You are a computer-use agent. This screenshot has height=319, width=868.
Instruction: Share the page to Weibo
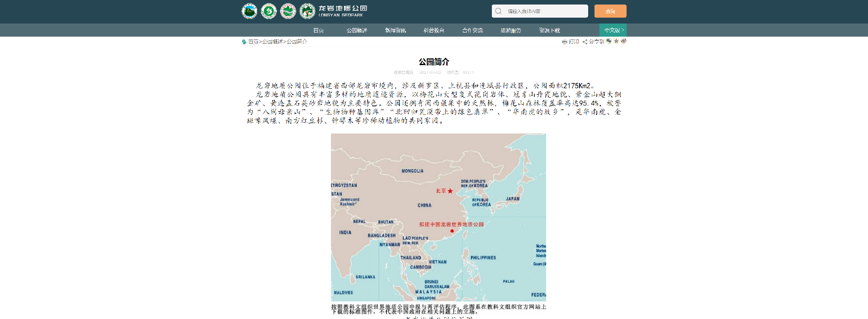(623, 41)
